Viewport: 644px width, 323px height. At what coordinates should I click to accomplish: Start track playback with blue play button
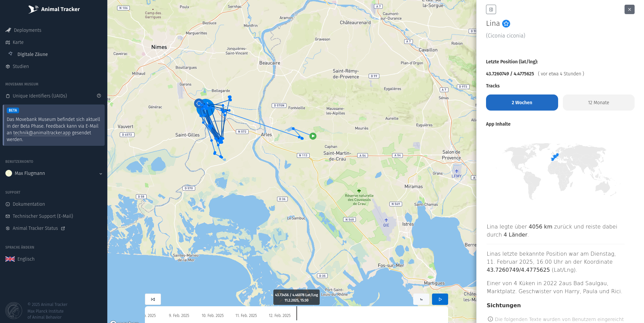point(440,299)
